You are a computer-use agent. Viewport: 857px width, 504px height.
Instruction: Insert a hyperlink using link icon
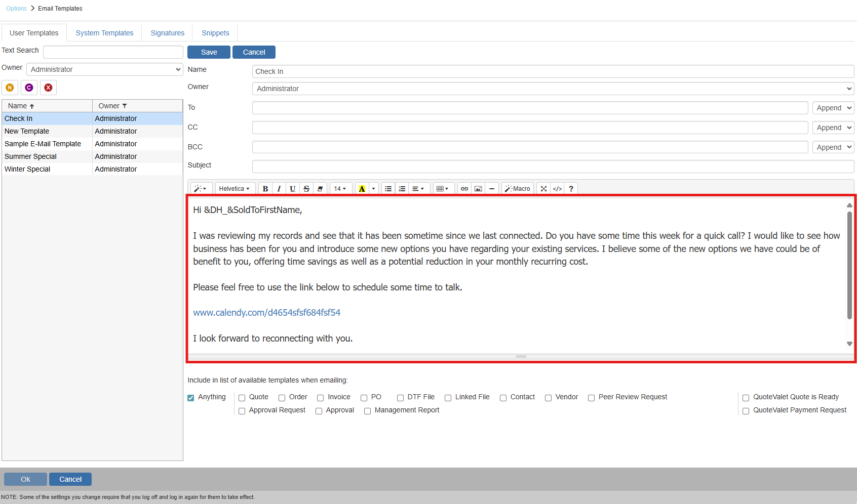tap(464, 189)
